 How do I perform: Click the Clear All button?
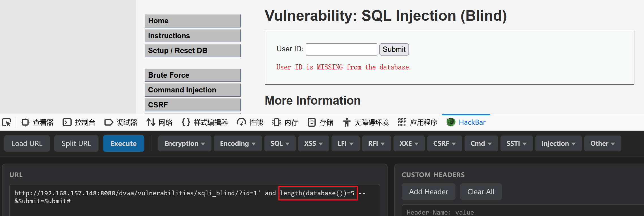481,192
